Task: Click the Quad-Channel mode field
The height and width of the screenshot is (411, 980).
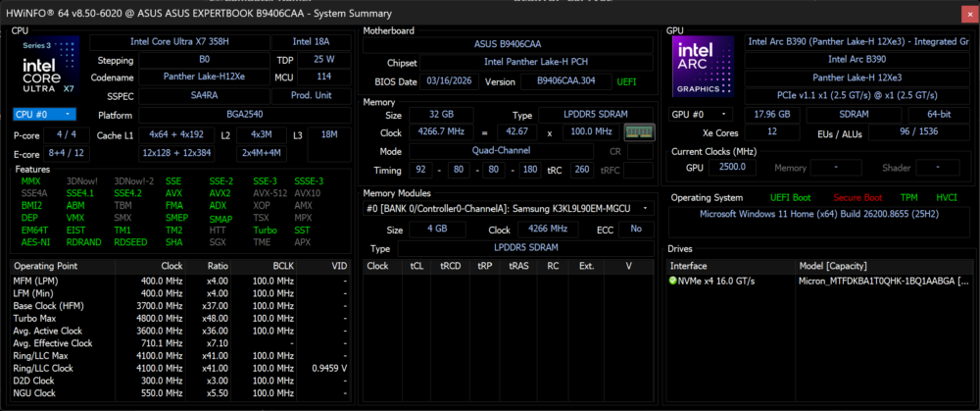Action: (501, 151)
